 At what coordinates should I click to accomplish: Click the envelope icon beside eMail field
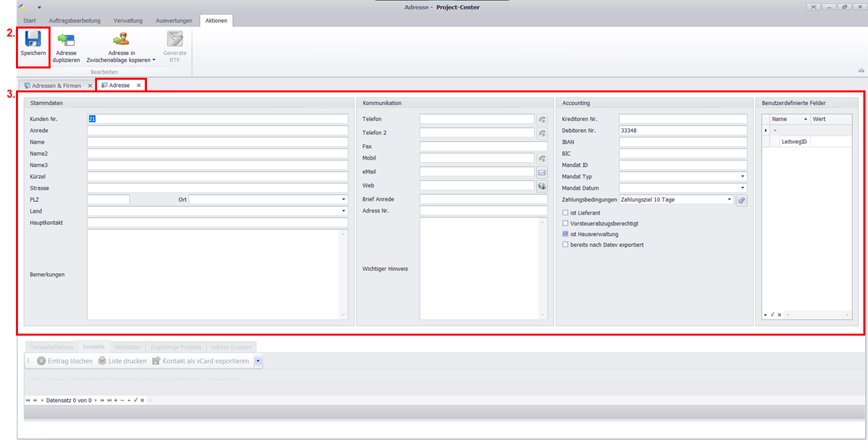coord(542,172)
